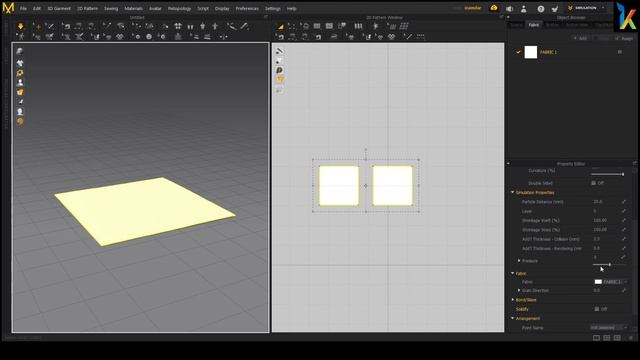
Task: Open the Point Name dropdown
Action: [609, 327]
